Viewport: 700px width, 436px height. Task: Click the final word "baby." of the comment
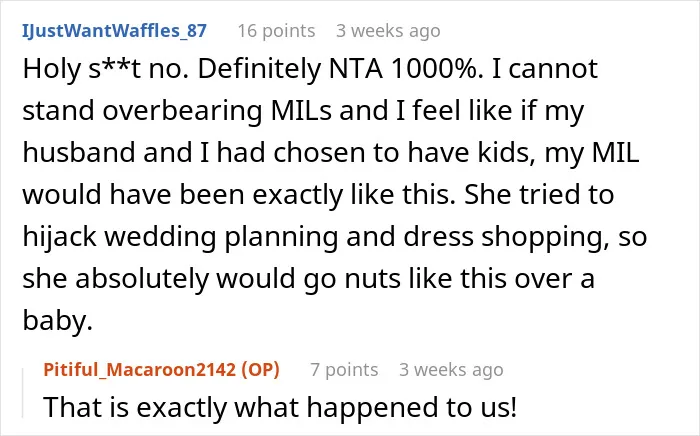[58, 320]
